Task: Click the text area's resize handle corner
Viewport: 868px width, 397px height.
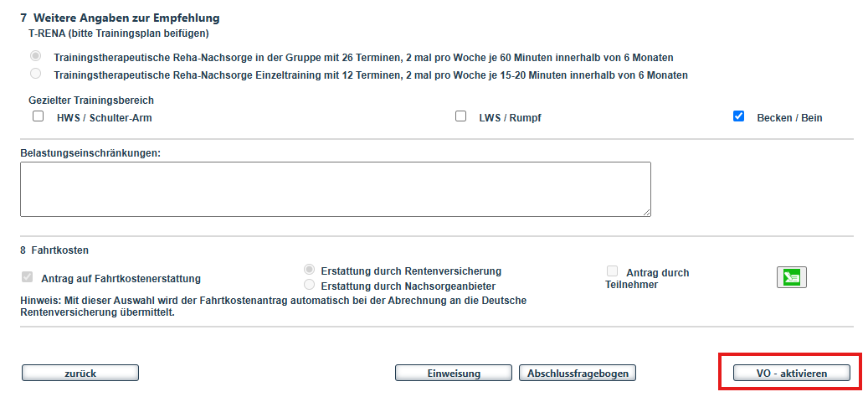Action: click(x=646, y=212)
